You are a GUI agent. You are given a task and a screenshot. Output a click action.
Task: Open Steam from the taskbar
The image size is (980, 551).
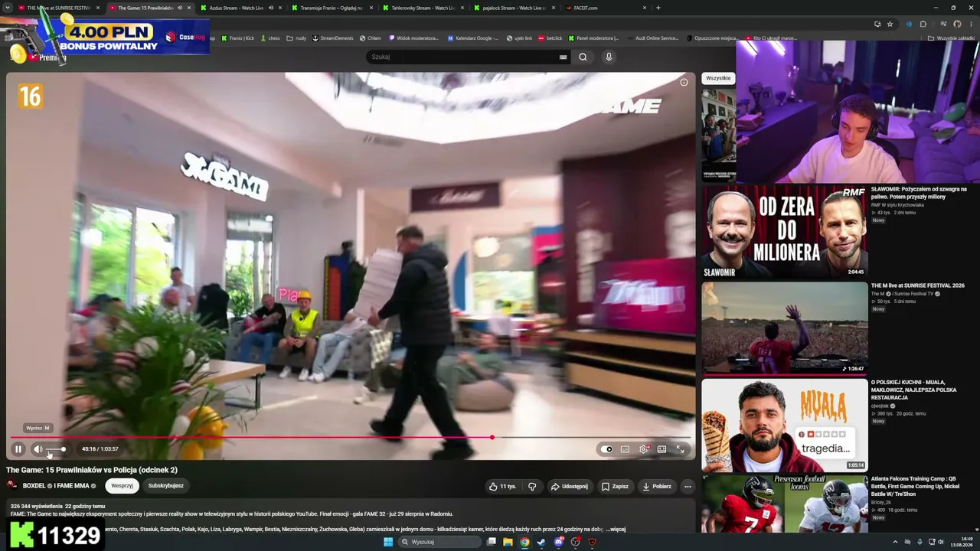point(541,542)
